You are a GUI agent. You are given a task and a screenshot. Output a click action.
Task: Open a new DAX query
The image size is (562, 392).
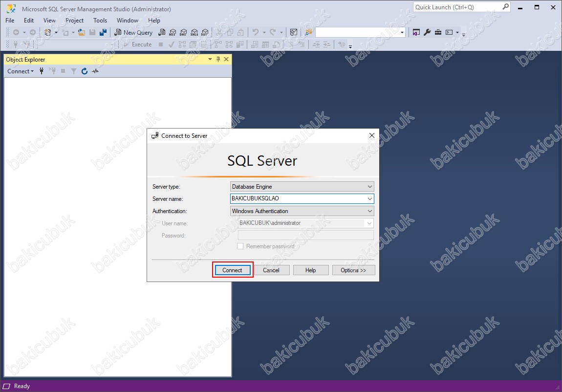pos(205,33)
